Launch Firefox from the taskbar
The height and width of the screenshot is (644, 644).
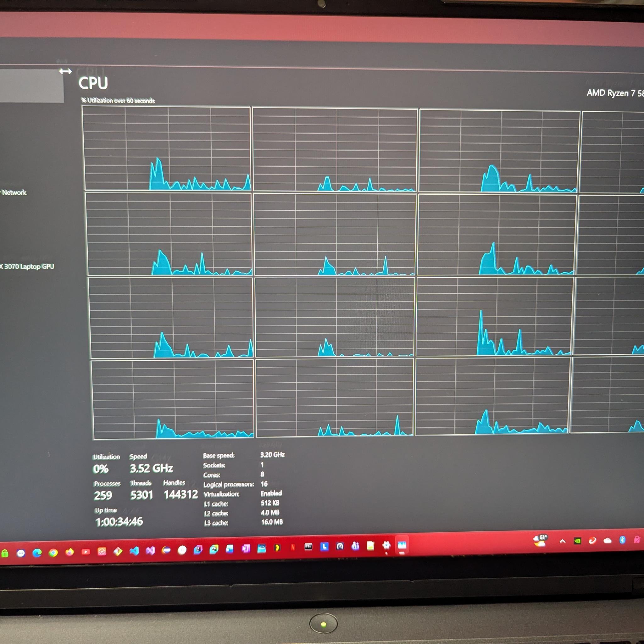click(x=70, y=552)
